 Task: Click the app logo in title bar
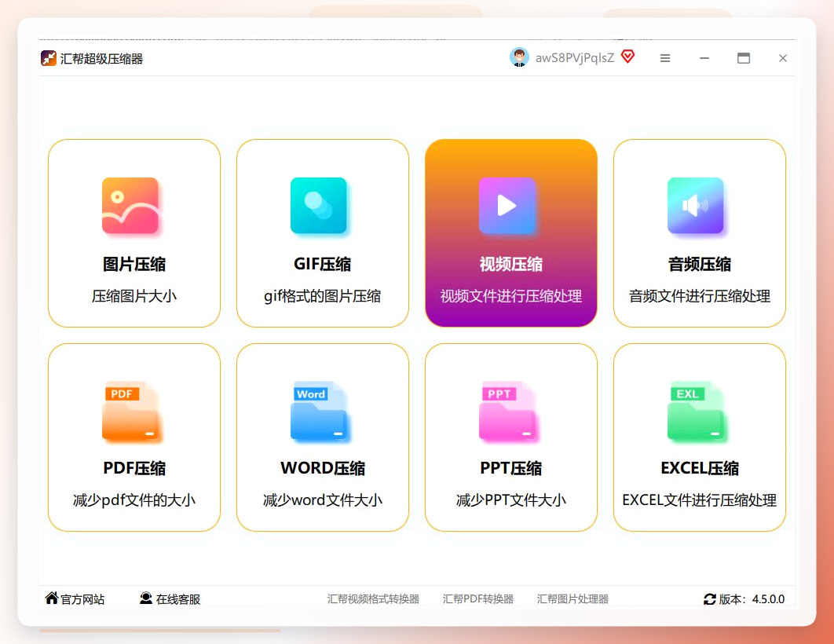pyautogui.click(x=49, y=58)
